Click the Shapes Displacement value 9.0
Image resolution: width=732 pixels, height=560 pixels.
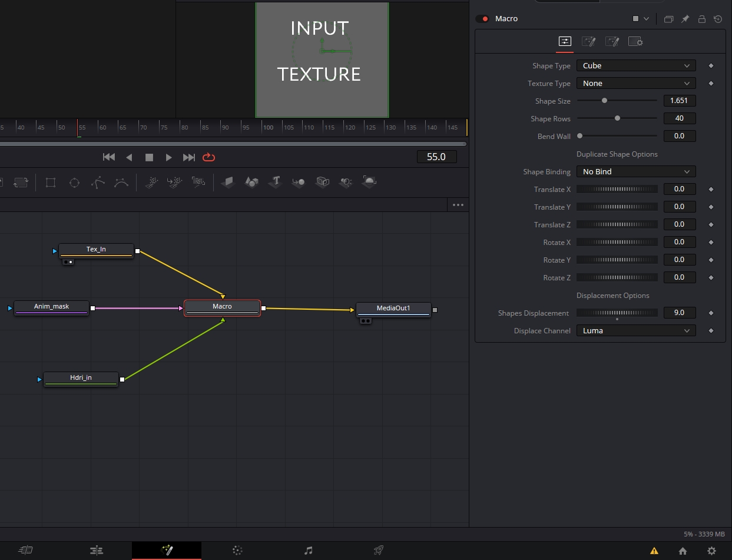point(680,313)
